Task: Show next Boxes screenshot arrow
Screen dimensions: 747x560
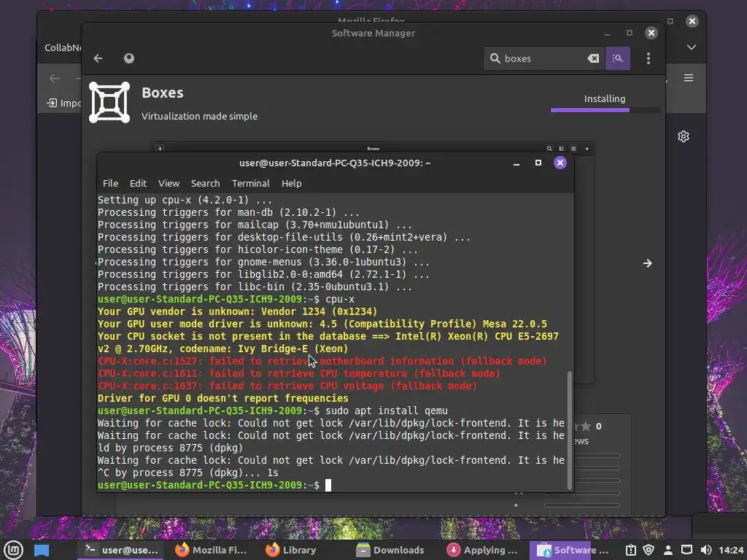Action: tap(648, 263)
